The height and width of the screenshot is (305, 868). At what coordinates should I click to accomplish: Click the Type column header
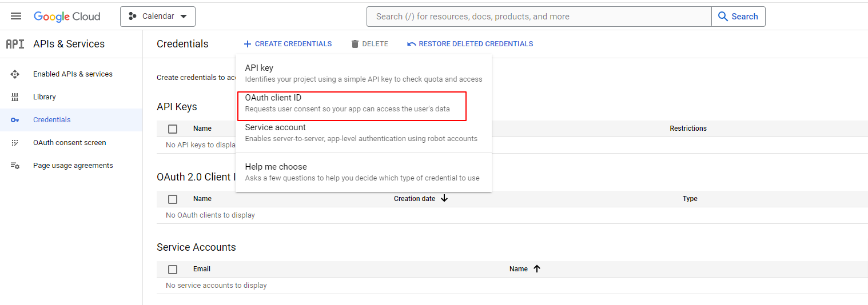690,199
